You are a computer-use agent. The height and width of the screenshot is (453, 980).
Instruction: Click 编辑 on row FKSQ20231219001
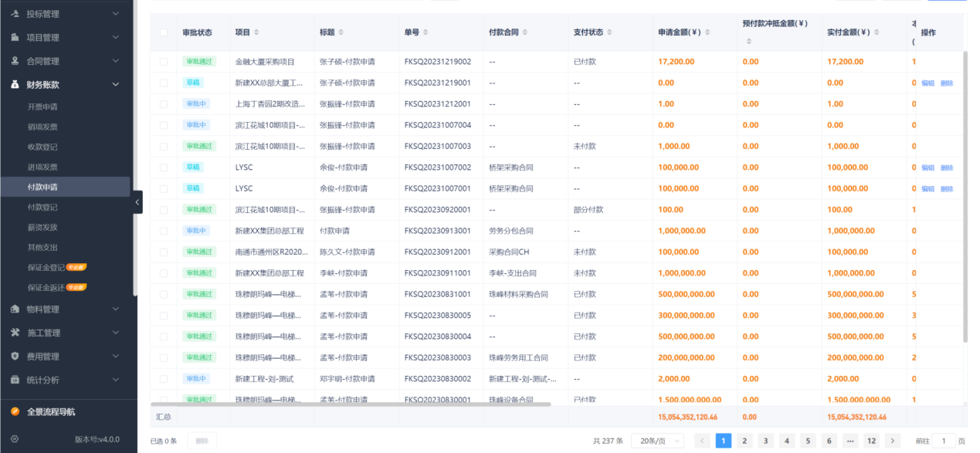pyautogui.click(x=927, y=82)
